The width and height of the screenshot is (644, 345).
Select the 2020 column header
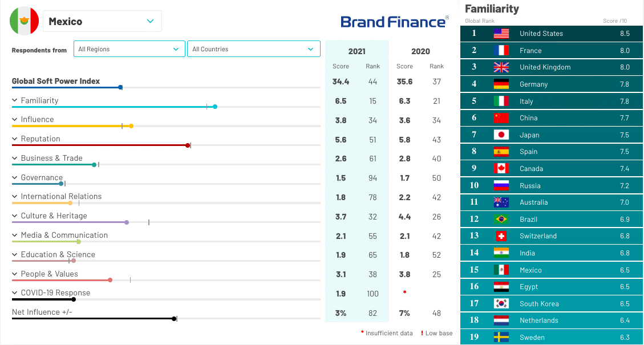tap(420, 51)
